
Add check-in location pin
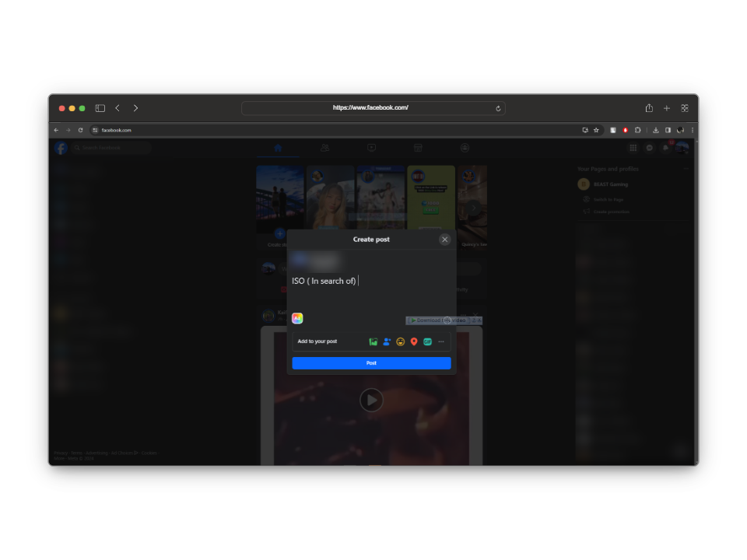(x=414, y=341)
